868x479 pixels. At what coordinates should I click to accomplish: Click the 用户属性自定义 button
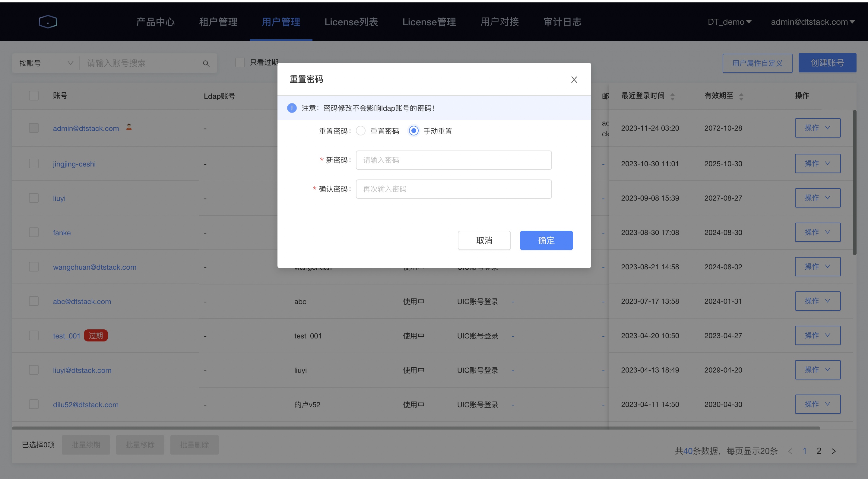[757, 63]
